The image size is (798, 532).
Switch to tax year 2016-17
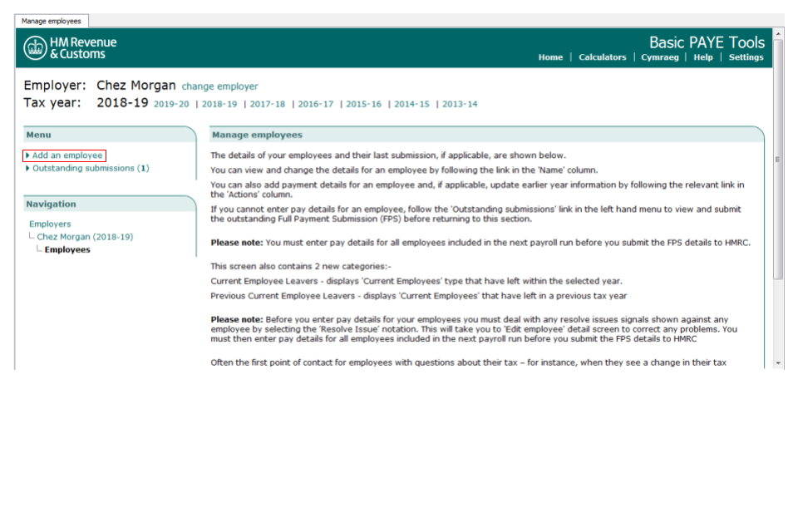pos(316,105)
